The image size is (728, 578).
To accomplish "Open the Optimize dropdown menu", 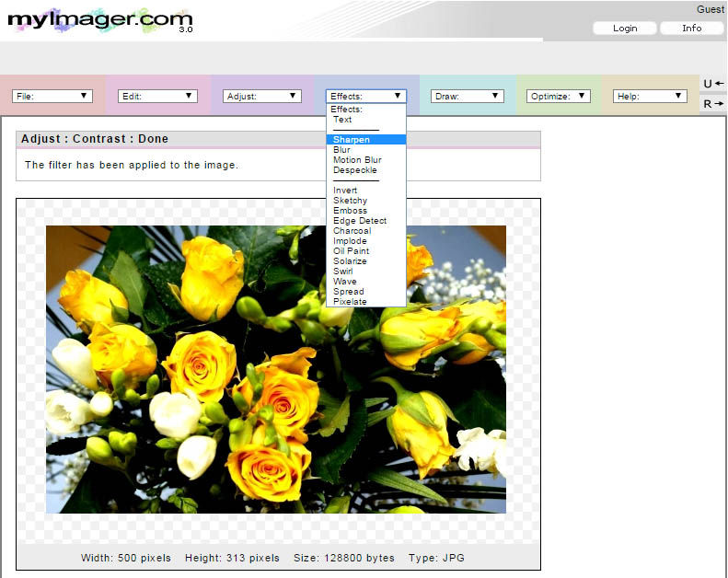I will click(558, 96).
